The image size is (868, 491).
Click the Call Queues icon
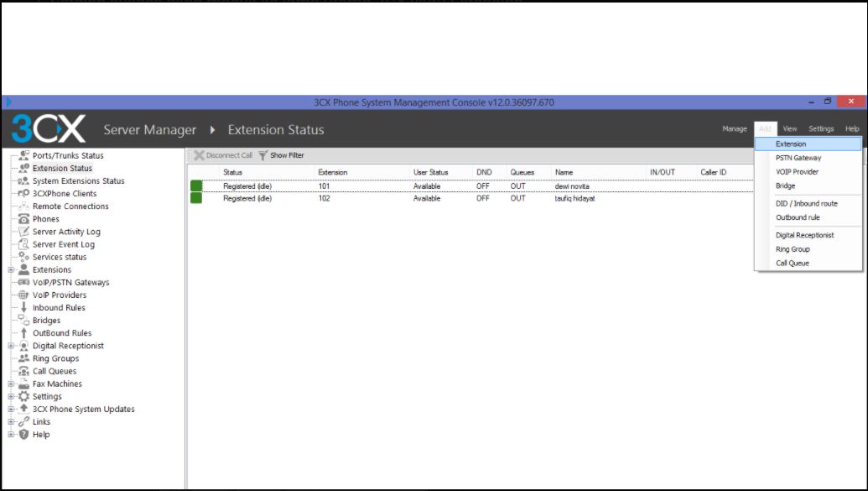click(x=23, y=371)
